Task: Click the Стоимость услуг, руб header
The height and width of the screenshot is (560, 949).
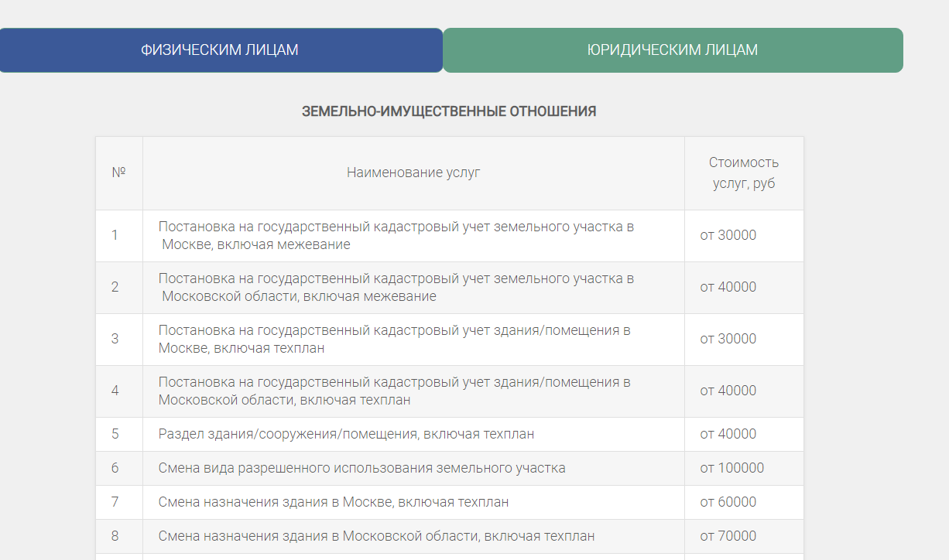Action: tap(743, 172)
